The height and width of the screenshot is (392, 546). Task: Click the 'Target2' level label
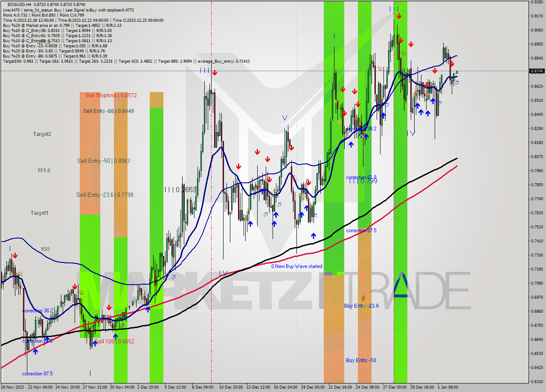(x=42, y=134)
